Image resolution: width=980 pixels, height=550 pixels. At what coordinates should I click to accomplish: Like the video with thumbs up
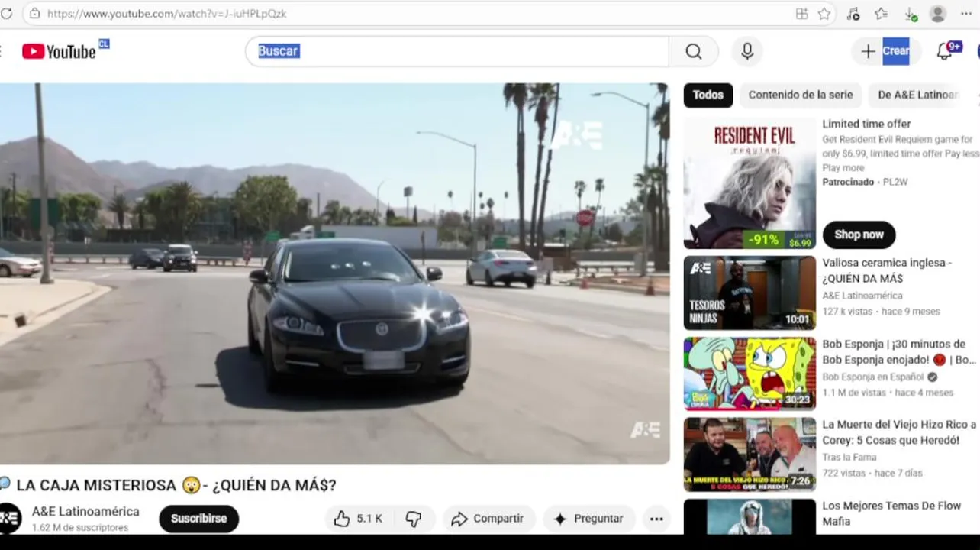(x=358, y=519)
